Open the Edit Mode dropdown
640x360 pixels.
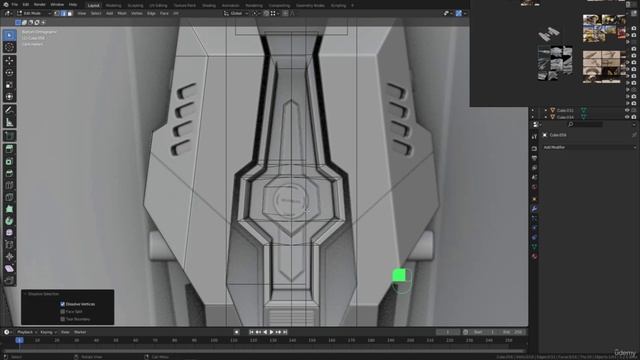(x=33, y=13)
